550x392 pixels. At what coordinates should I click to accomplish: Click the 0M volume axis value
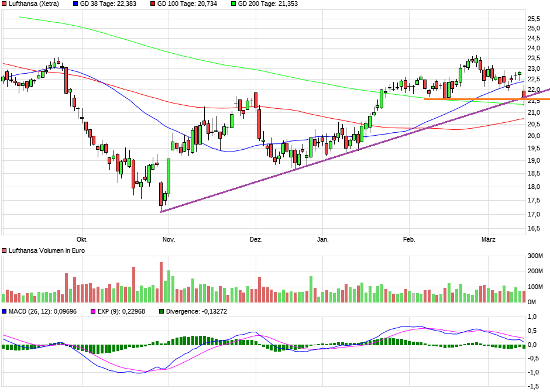tap(532, 302)
